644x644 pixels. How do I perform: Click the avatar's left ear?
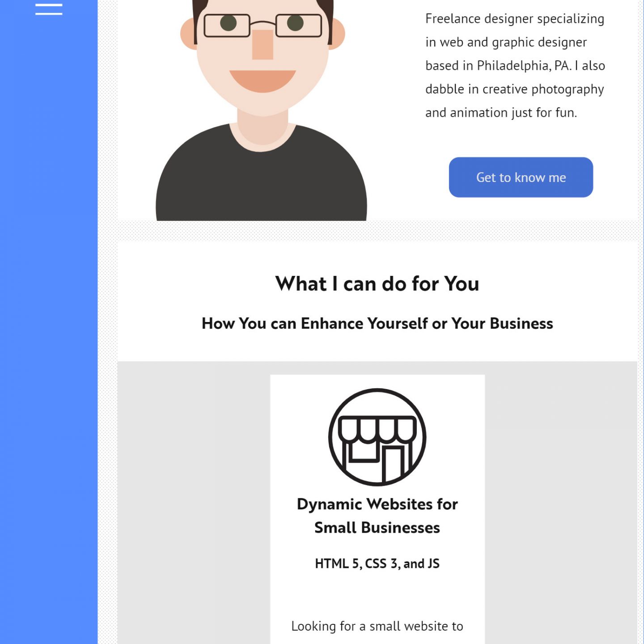tap(188, 34)
